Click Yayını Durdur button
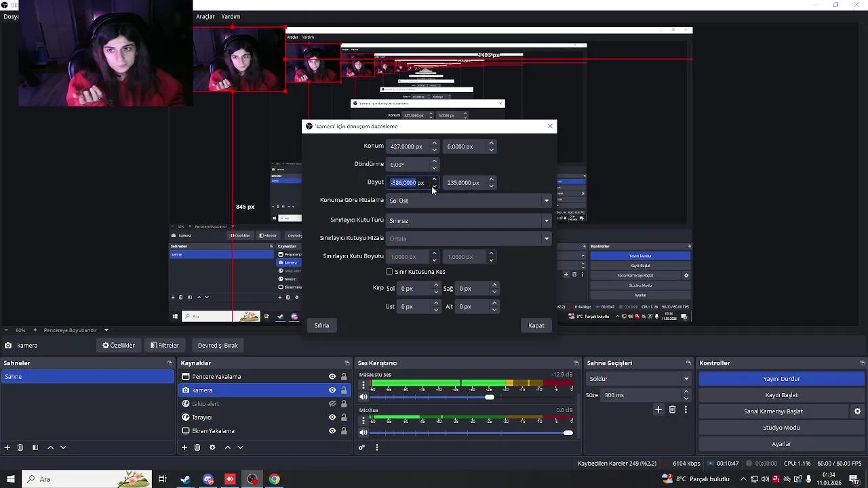This screenshot has height=488, width=868. (x=782, y=379)
